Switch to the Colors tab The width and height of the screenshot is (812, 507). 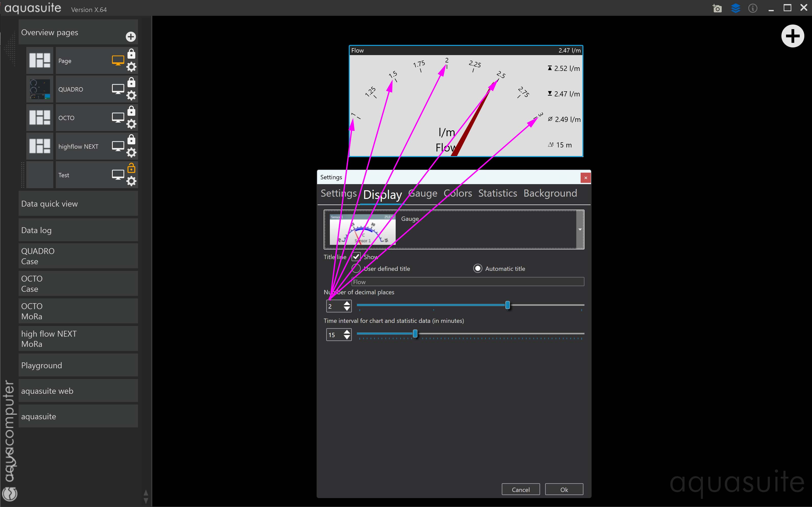(x=457, y=194)
